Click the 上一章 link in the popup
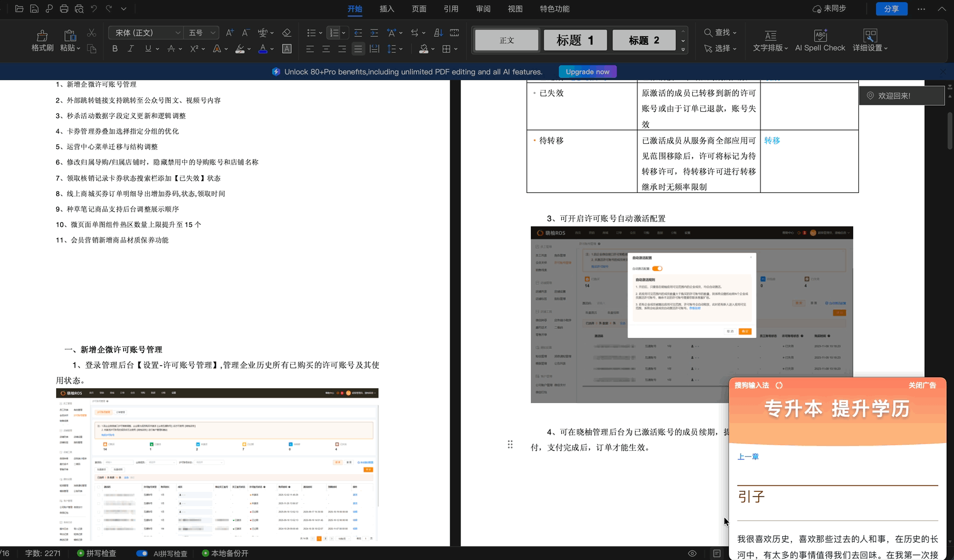 click(x=748, y=456)
